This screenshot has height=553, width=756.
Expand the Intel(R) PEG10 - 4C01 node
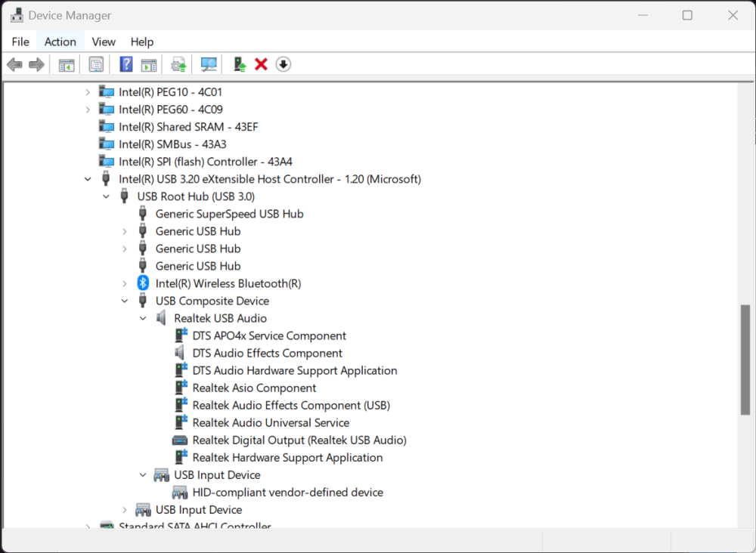88,92
